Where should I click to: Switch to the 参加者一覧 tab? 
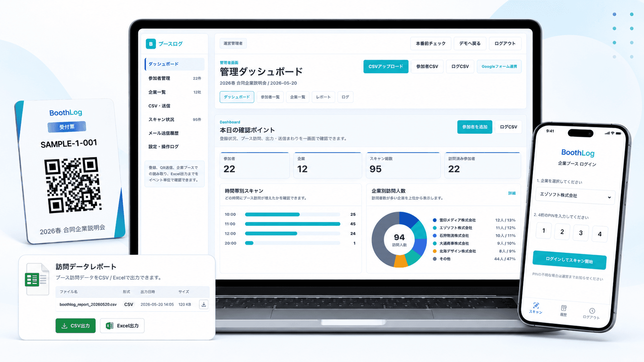coord(270,97)
